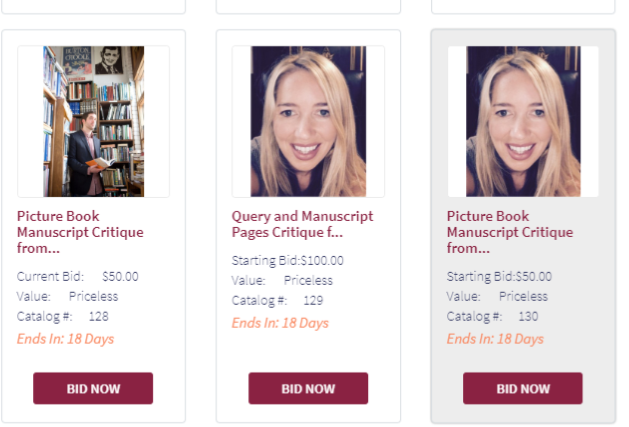
Task: Click Ends In 18 Days on catalog 130
Action: 496,339
